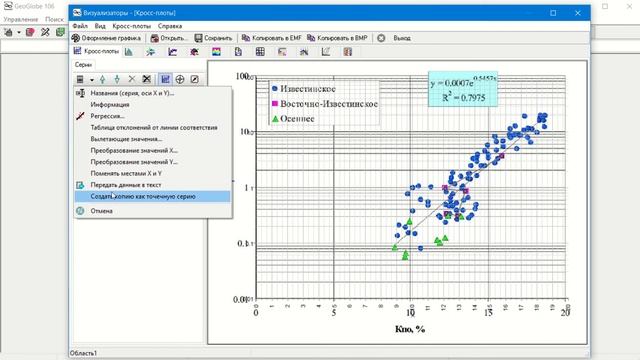This screenshot has width=640, height=360.
Task: Open Управление menu in GeoGlobe window
Action: (20, 19)
